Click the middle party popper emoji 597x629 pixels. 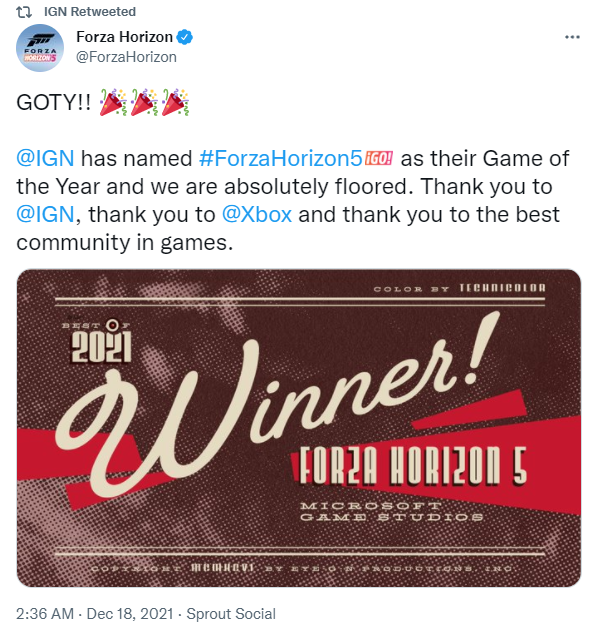[144, 102]
